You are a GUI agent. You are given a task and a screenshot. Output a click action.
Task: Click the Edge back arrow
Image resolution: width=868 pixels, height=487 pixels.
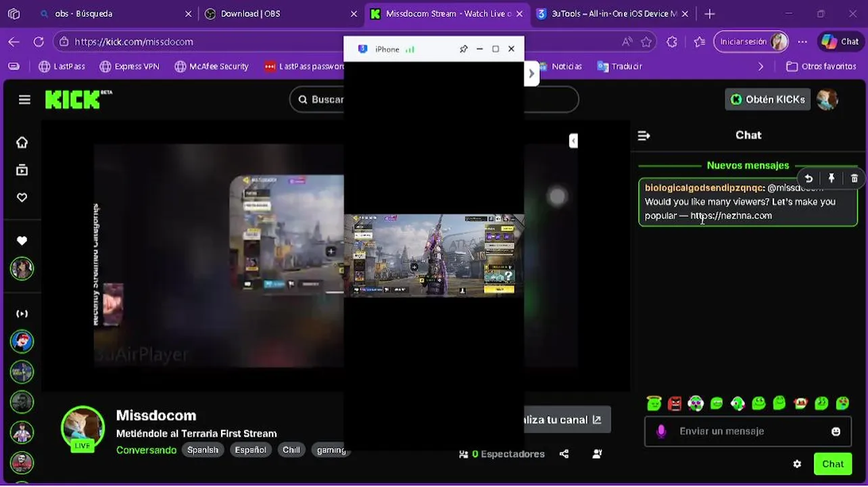pos(14,41)
